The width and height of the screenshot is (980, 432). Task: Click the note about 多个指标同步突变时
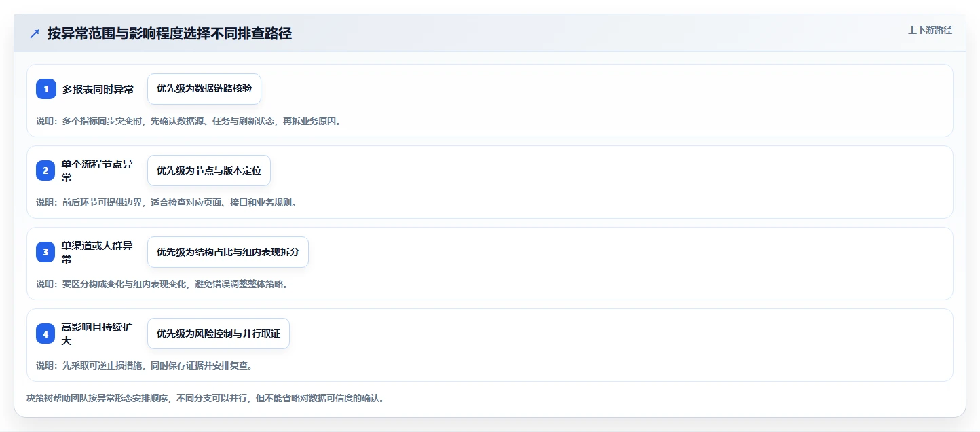[x=189, y=121]
